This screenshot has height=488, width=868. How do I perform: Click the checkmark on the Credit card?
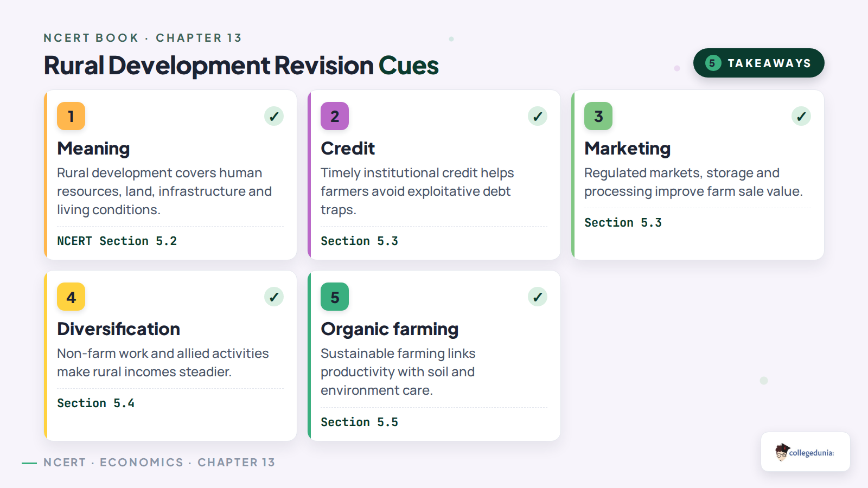coord(538,116)
